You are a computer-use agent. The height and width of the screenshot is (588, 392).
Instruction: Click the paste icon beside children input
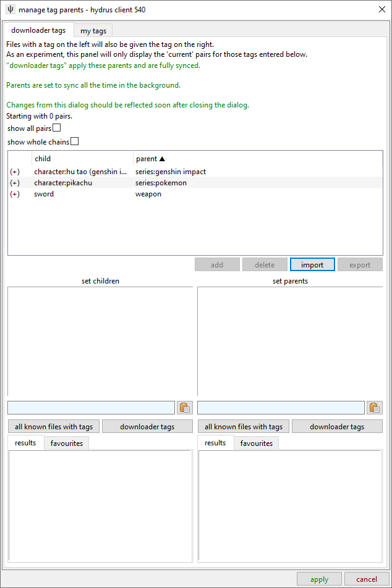(x=185, y=408)
